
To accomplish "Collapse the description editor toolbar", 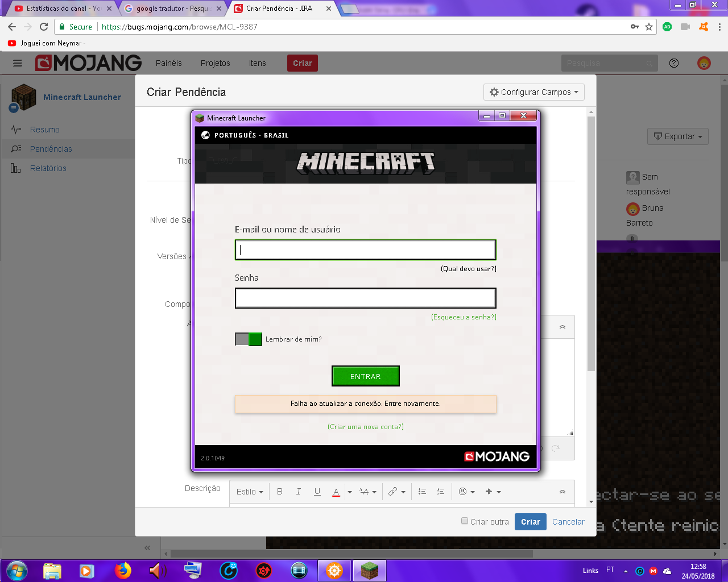I will pos(562,492).
